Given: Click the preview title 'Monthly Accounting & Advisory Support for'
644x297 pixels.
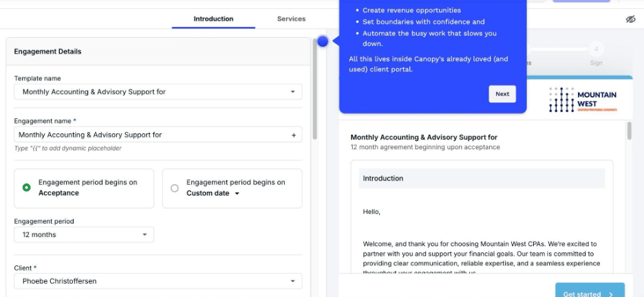Looking at the screenshot, I should [x=424, y=137].
